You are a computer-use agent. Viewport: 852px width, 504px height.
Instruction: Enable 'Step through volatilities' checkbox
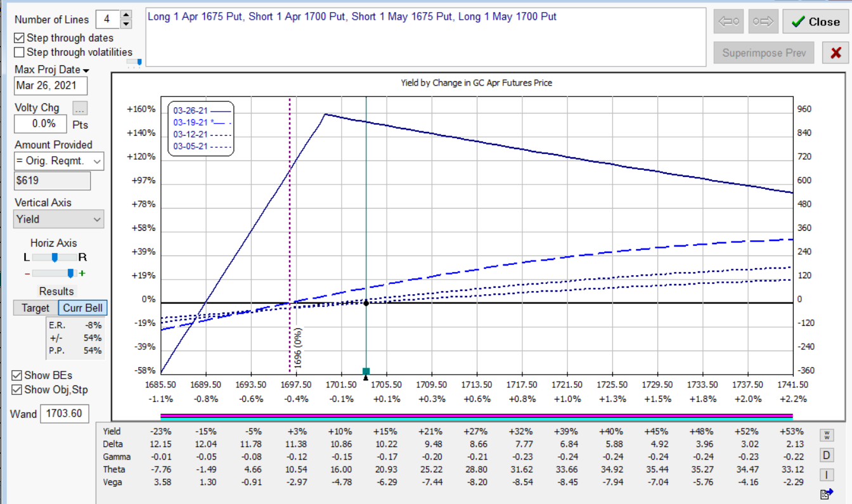[x=19, y=53]
